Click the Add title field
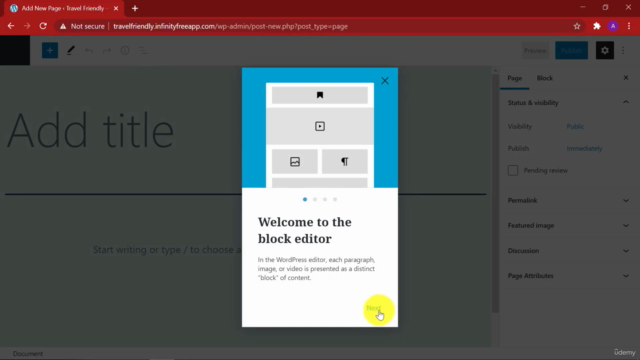The image size is (640, 360). click(91, 131)
